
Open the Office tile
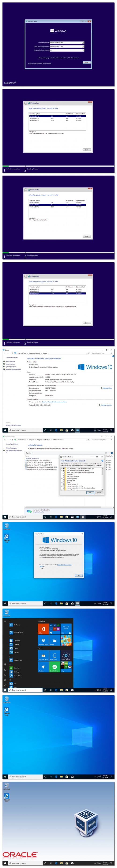point(43,629)
